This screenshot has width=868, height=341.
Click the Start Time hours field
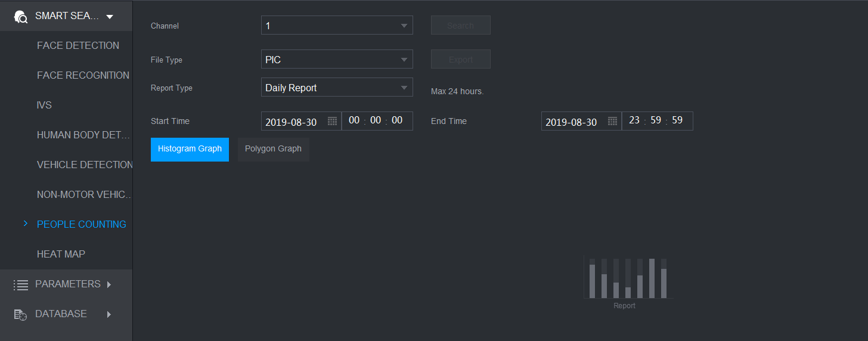[x=354, y=120]
